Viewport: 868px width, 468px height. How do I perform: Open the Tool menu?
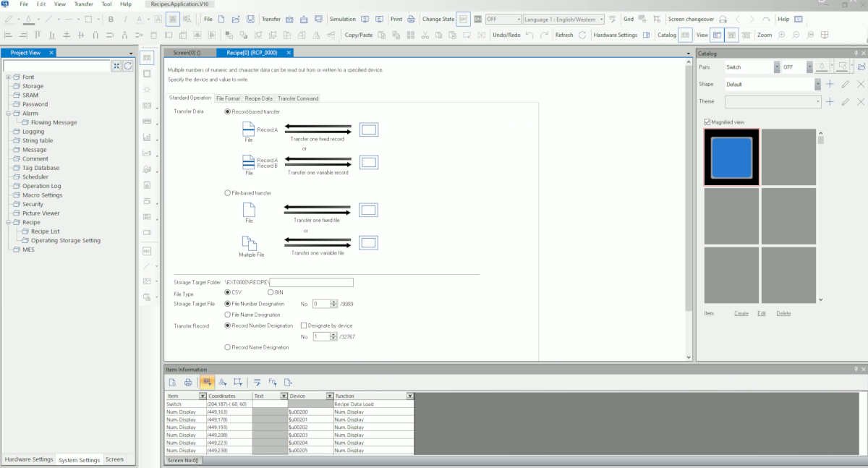[106, 3]
